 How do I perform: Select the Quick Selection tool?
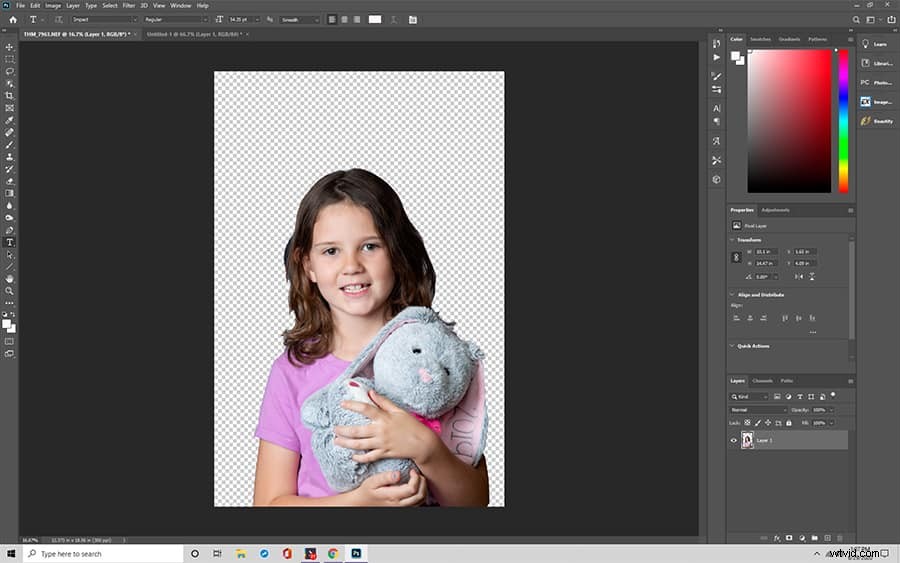pyautogui.click(x=9, y=84)
